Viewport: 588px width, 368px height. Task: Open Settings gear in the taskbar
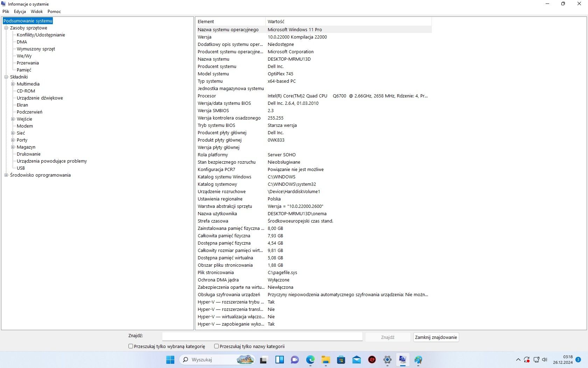(x=387, y=360)
